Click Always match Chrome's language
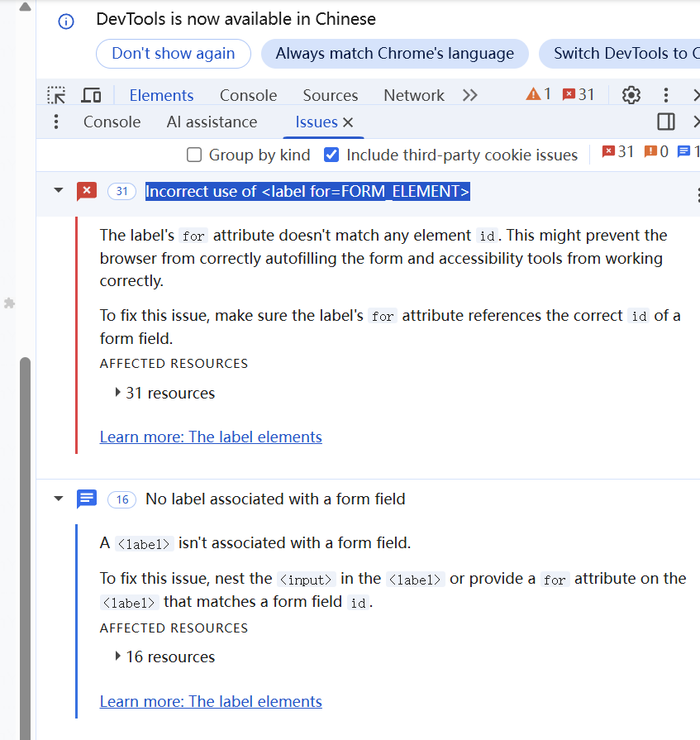 coord(395,53)
